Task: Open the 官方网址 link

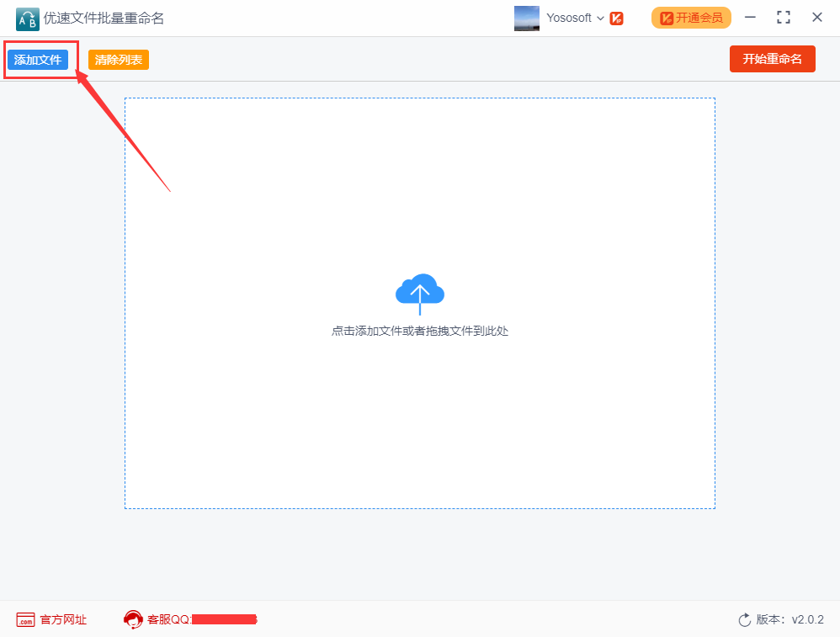Action: pos(63,620)
